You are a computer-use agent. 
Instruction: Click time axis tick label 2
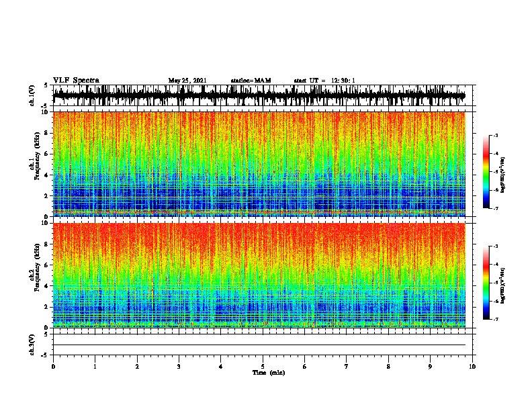point(137,367)
